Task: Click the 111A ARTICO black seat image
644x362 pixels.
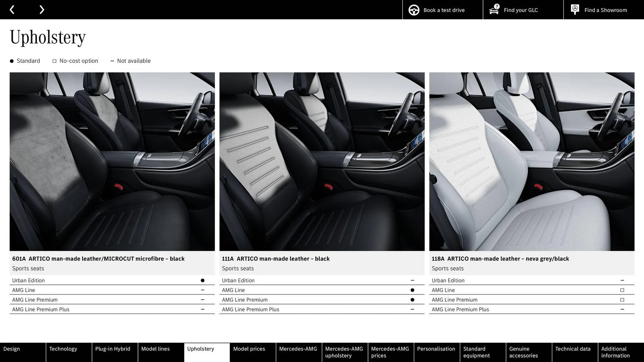Action: [x=322, y=161]
